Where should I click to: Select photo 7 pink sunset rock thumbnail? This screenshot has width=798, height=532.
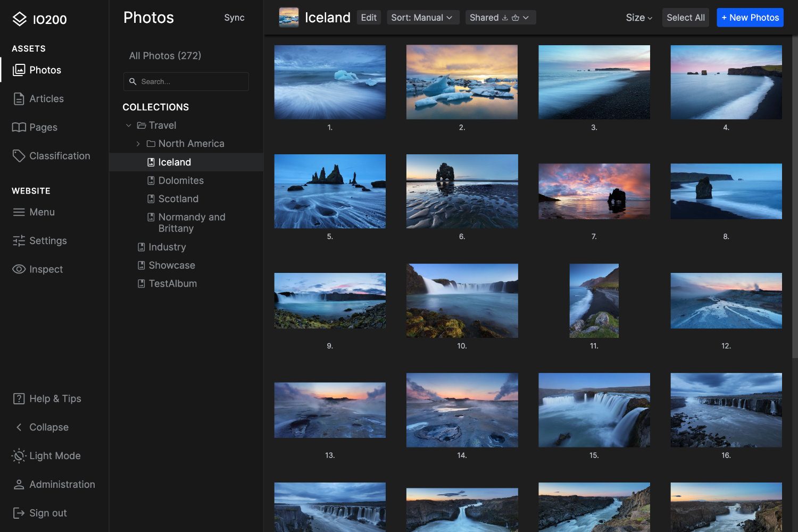(594, 192)
